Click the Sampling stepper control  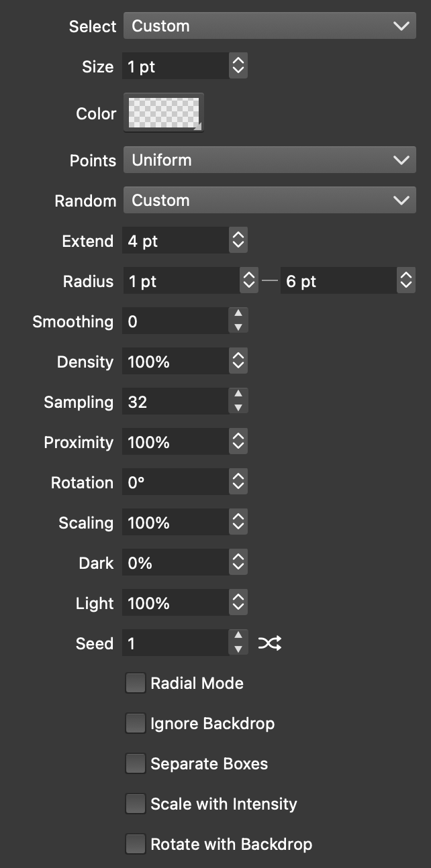pos(238,402)
